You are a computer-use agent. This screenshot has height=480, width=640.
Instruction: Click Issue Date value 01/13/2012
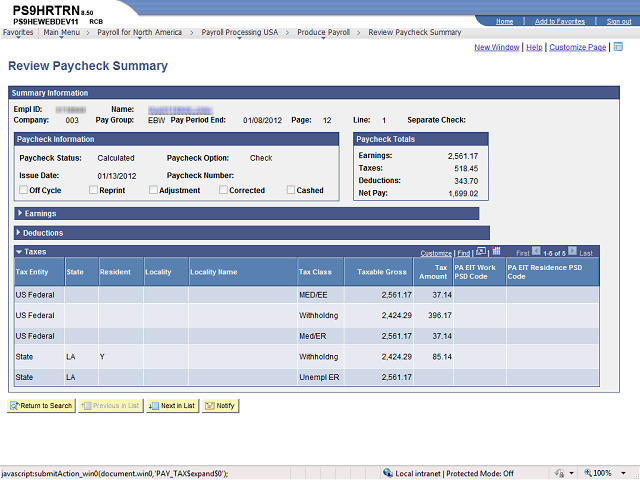pyautogui.click(x=117, y=176)
